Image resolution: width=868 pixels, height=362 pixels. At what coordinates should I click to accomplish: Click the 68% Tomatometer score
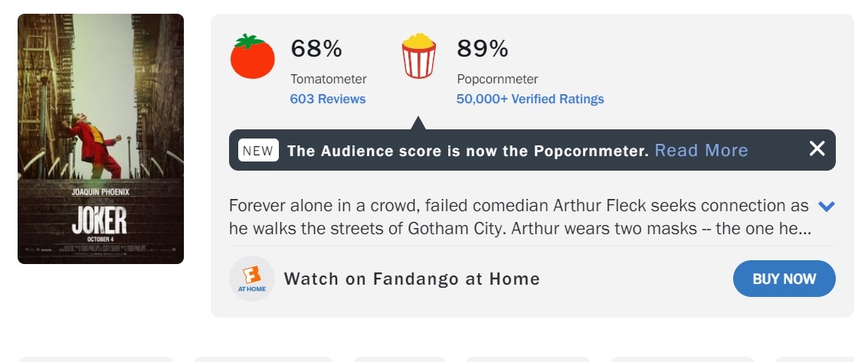tap(316, 49)
